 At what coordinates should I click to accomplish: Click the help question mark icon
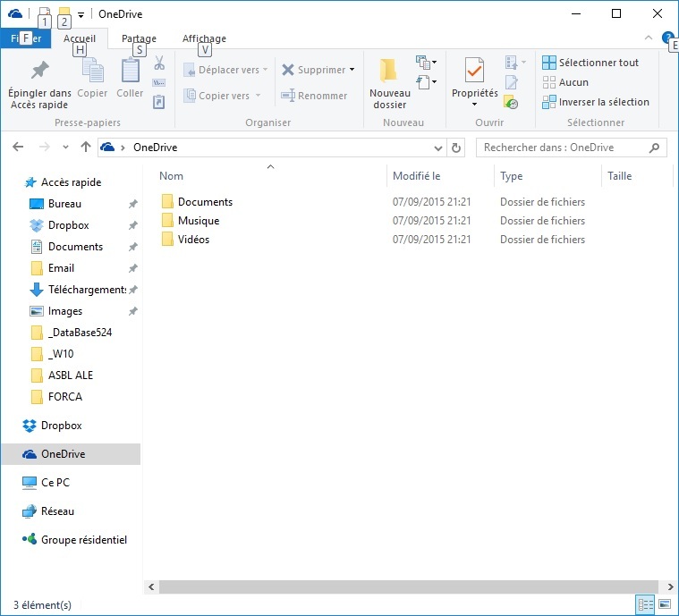coord(667,38)
